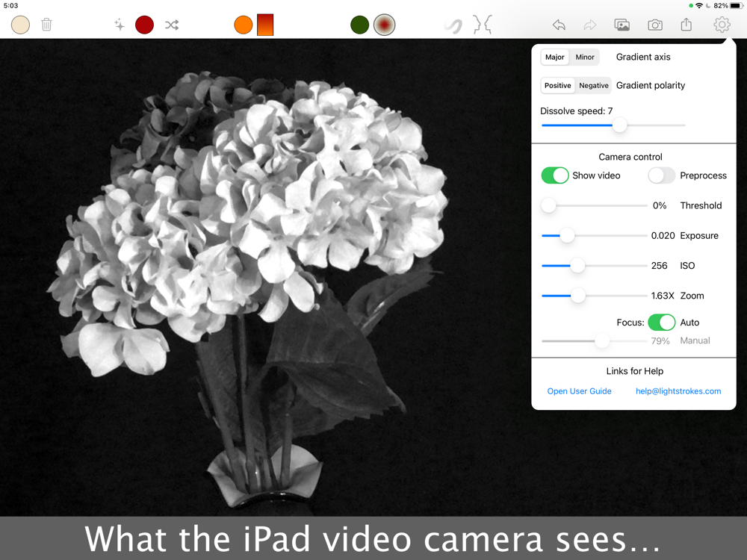Select the radial red gradient circle
Image resolution: width=747 pixels, height=560 pixels.
click(x=385, y=25)
